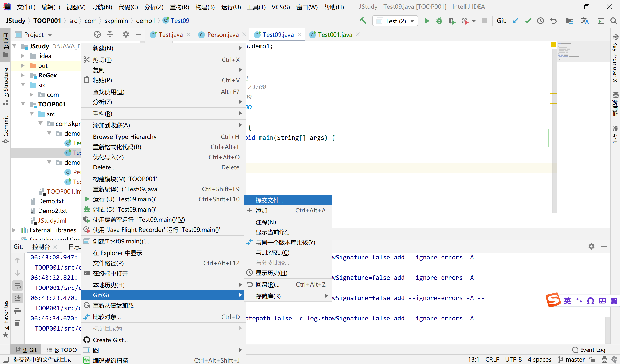Image resolution: width=620 pixels, height=364 pixels.
Task: Expand the out folder in project tree
Action: (x=23, y=66)
